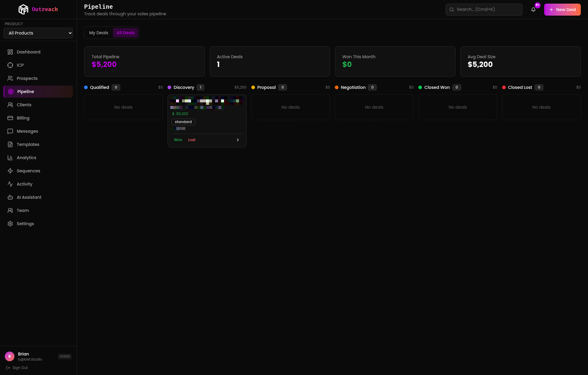Open the All Products dropdown

[x=38, y=33]
